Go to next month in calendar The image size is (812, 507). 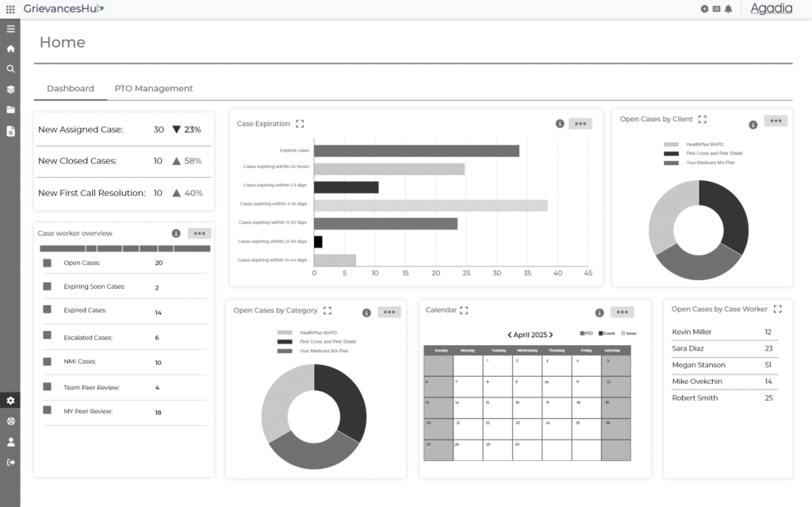click(551, 335)
